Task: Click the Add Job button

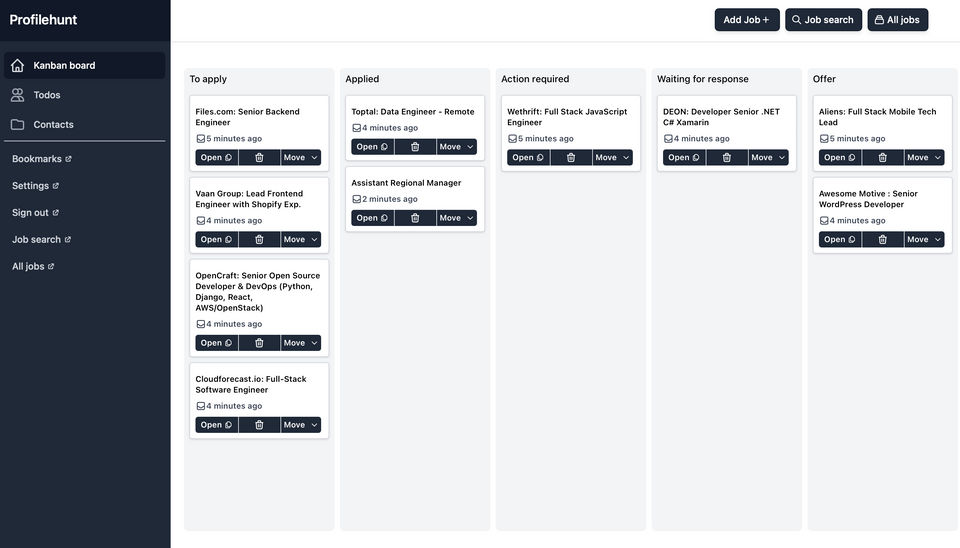Action: pos(747,20)
